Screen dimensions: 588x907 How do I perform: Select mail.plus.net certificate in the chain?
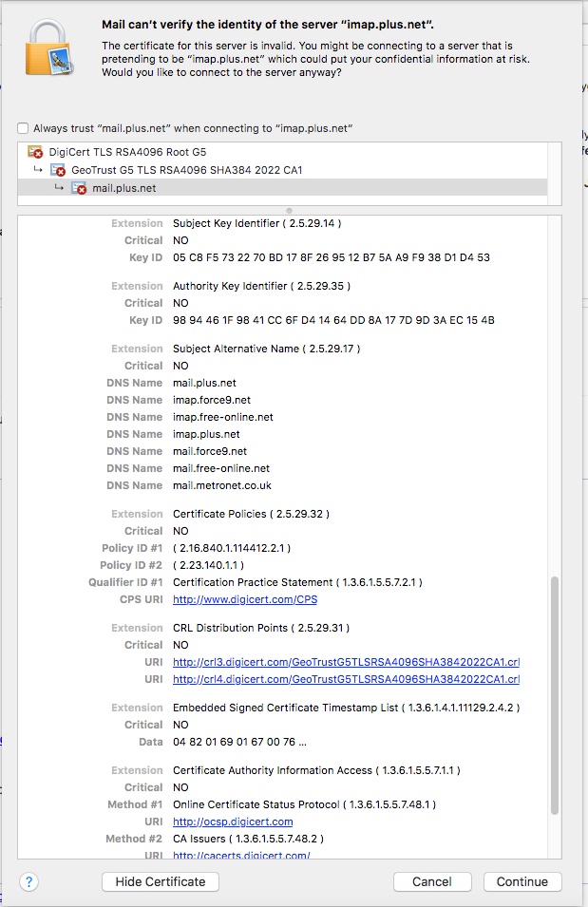point(123,188)
